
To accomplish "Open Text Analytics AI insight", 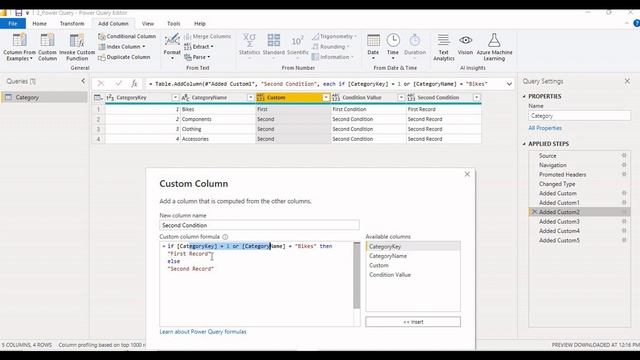I will pyautogui.click(x=444, y=47).
